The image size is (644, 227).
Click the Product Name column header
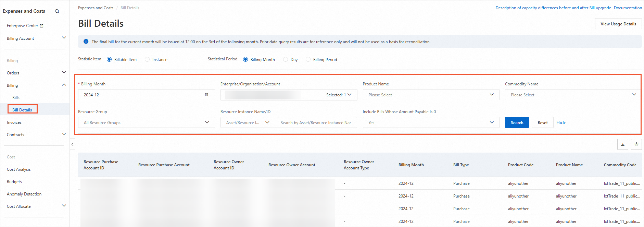pyautogui.click(x=569, y=165)
